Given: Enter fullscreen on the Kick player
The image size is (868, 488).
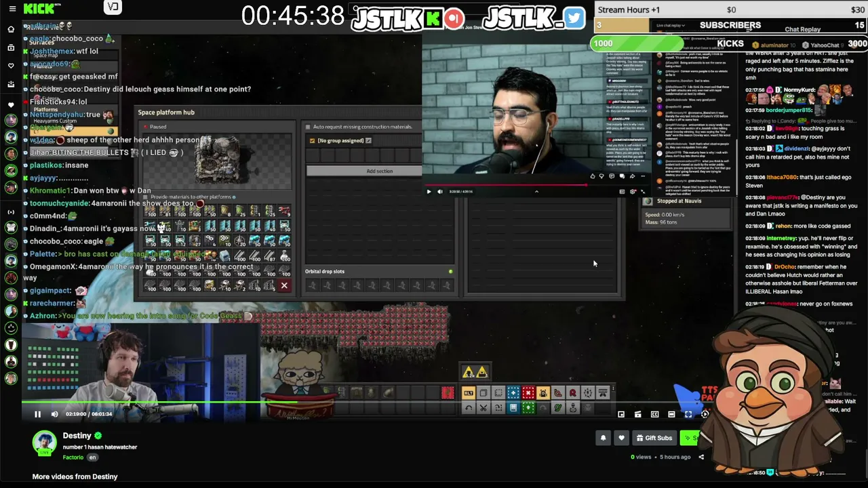Looking at the screenshot, I should pos(688,414).
